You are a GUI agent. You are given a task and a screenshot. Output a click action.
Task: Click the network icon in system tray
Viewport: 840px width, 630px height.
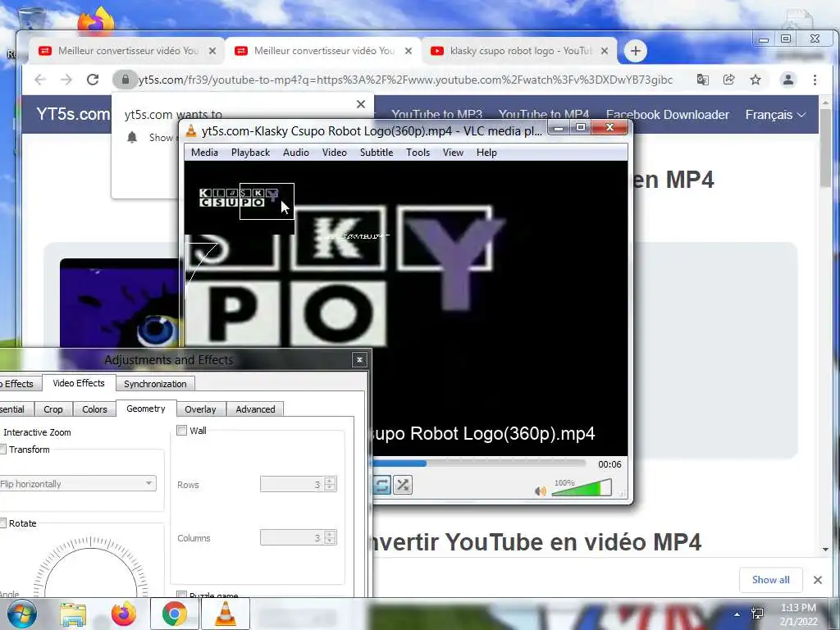[x=757, y=614]
